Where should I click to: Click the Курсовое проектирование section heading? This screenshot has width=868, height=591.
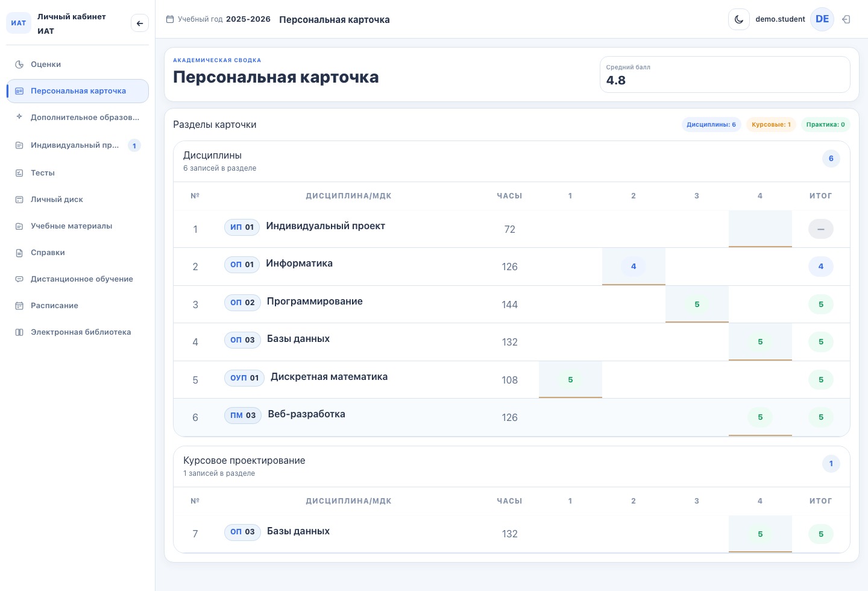pos(244,461)
